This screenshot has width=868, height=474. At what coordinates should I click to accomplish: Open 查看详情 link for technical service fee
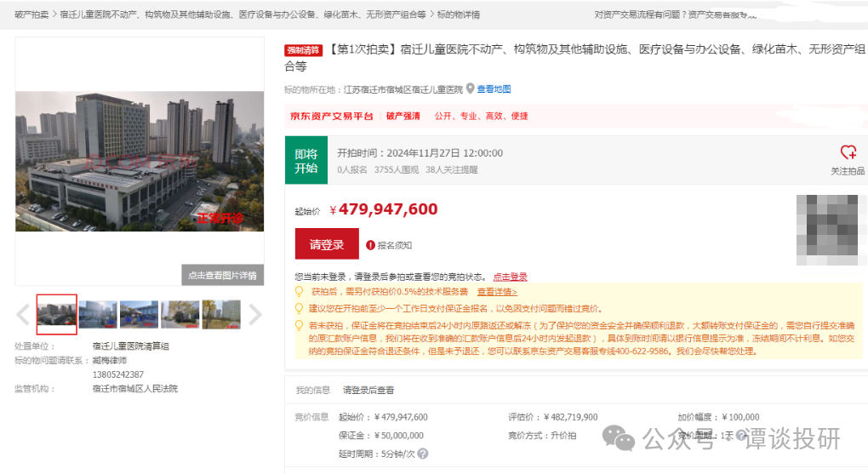(497, 292)
